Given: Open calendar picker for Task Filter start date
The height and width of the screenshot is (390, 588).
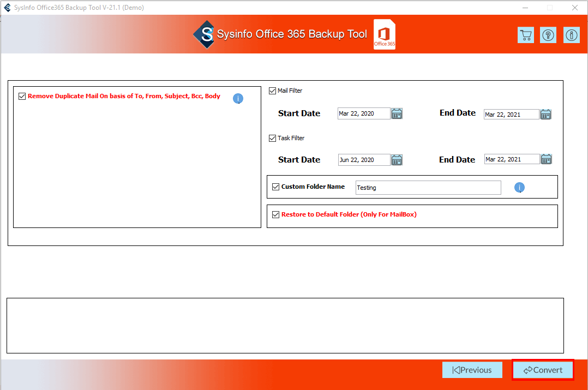Looking at the screenshot, I should (x=397, y=160).
